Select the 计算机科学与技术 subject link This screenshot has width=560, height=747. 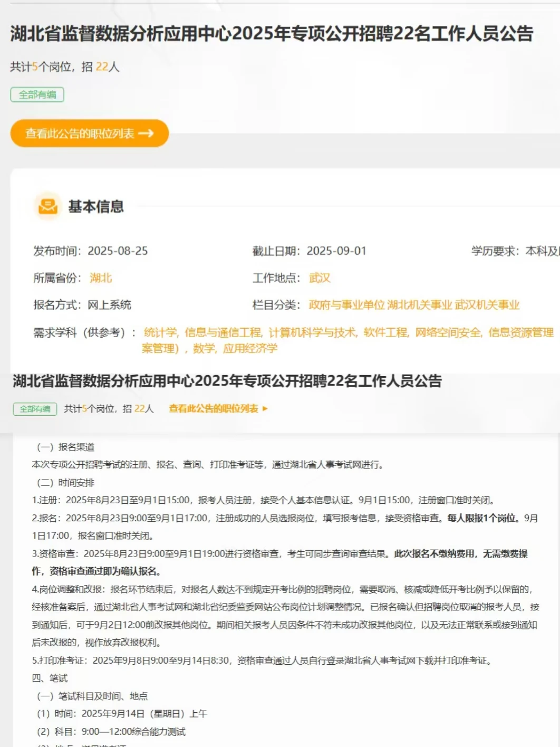(313, 332)
